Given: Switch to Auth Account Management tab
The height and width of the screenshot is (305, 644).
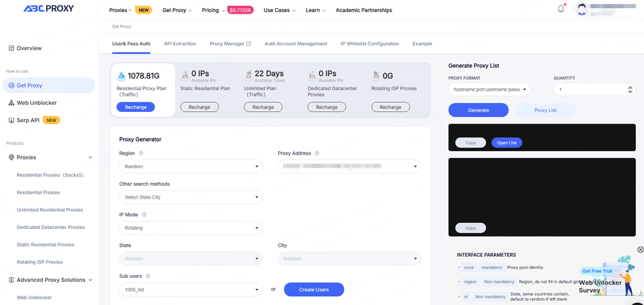Looking at the screenshot, I should [x=296, y=43].
